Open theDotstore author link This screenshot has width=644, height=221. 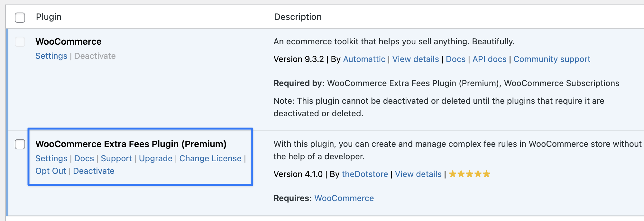pyautogui.click(x=365, y=174)
